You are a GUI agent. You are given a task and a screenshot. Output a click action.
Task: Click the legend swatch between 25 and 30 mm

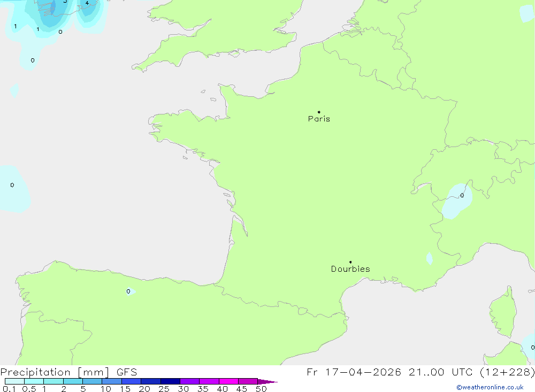click(170, 381)
